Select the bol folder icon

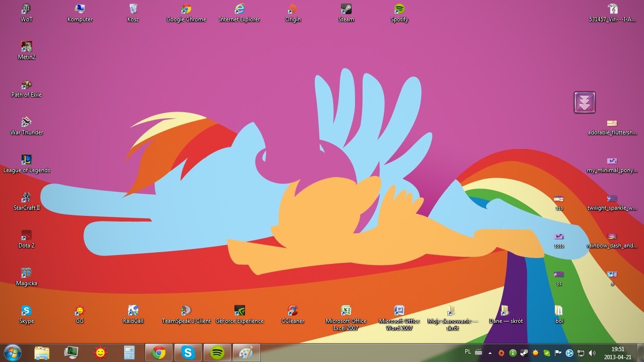(x=559, y=315)
